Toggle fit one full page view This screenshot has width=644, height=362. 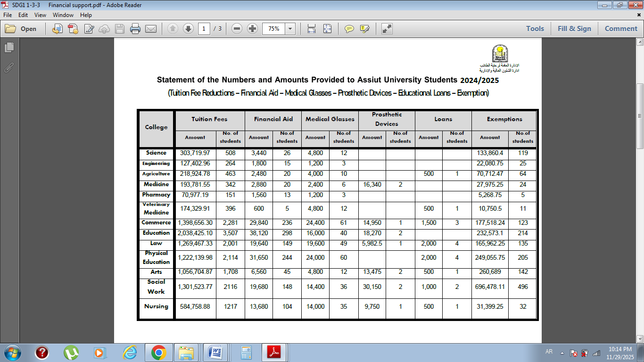pos(327,29)
